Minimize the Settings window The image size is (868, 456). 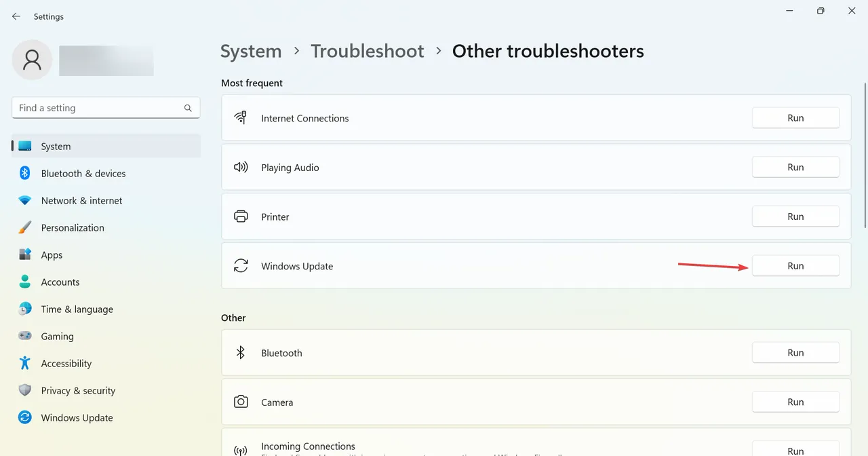789,11
